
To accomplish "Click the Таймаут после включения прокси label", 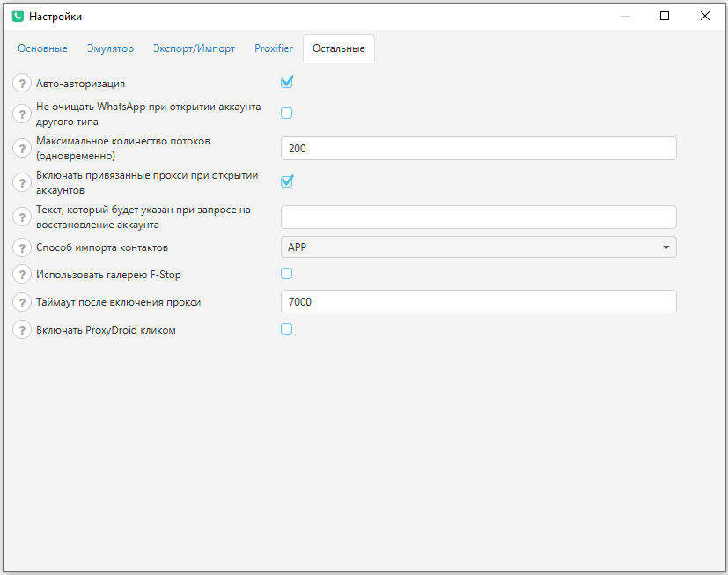I will click(118, 302).
